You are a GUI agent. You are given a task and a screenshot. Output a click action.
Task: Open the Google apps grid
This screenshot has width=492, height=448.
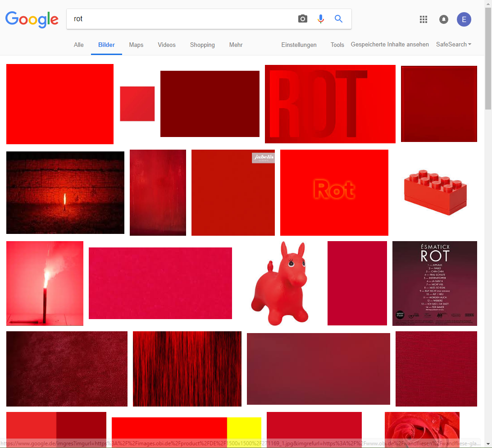[x=423, y=19]
